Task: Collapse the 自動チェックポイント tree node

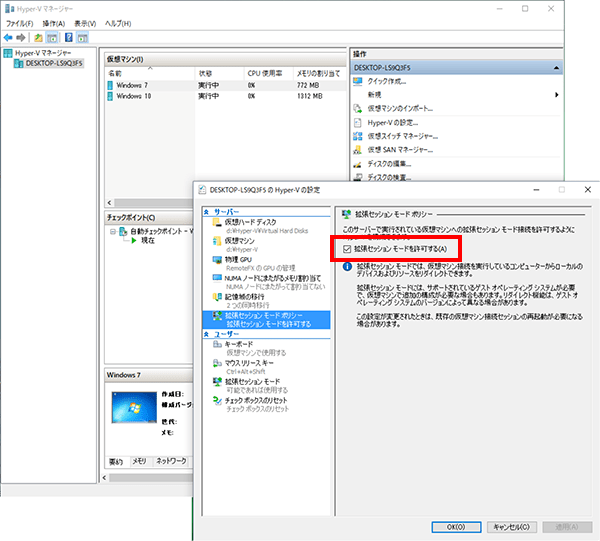Action: tap(113, 231)
